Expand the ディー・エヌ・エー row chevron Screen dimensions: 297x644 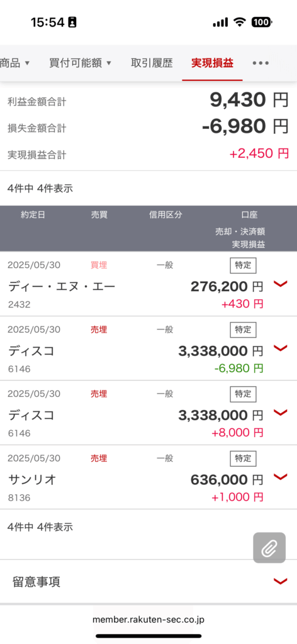click(x=280, y=284)
